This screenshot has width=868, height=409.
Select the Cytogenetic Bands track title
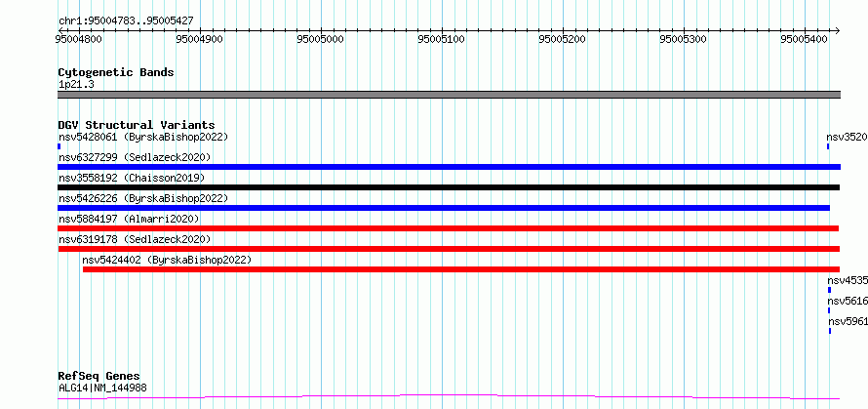pos(116,72)
